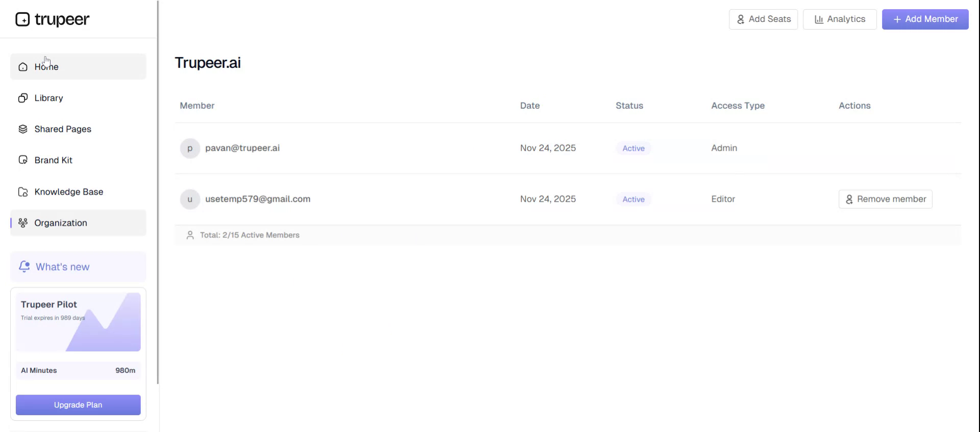The image size is (980, 432).
Task: Click the Access Type column header
Action: click(x=738, y=106)
